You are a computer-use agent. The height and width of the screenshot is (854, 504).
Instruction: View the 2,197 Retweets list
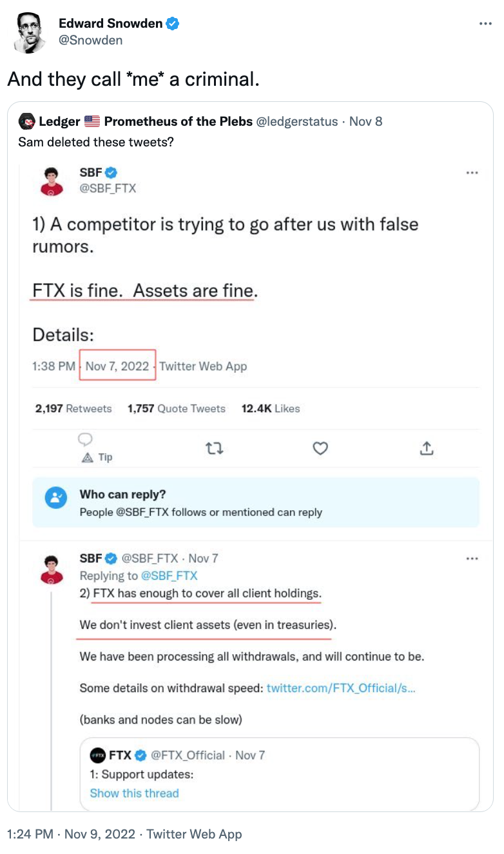click(73, 408)
